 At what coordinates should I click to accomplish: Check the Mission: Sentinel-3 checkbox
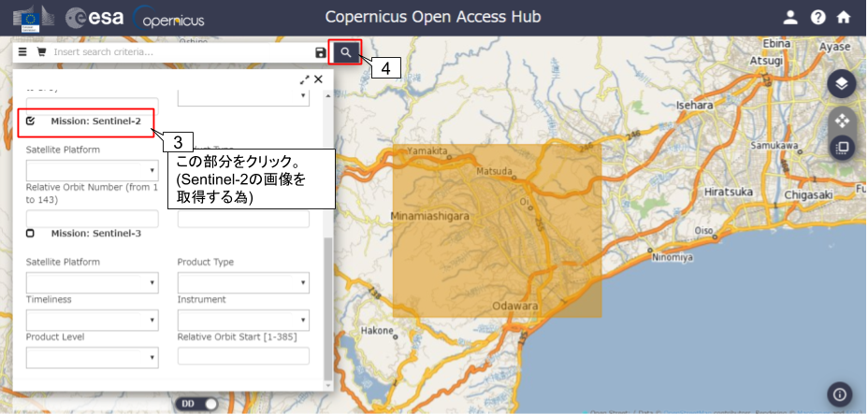[x=30, y=234]
